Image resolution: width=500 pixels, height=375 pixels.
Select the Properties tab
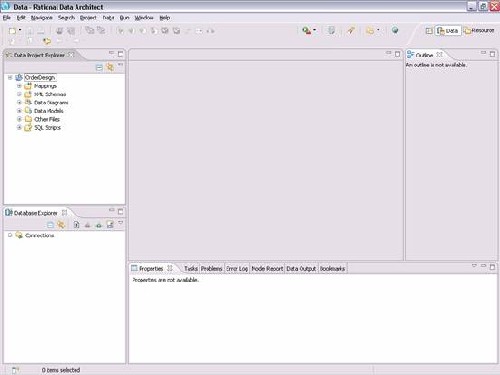point(151,269)
